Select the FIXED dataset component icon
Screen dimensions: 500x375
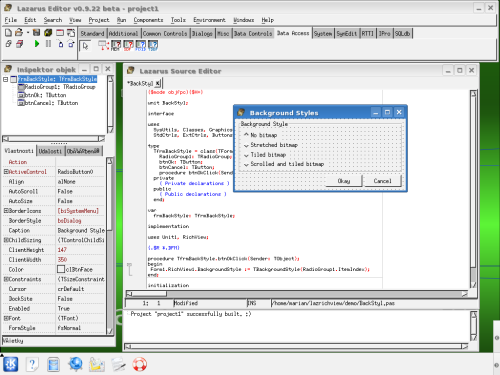coord(140,46)
